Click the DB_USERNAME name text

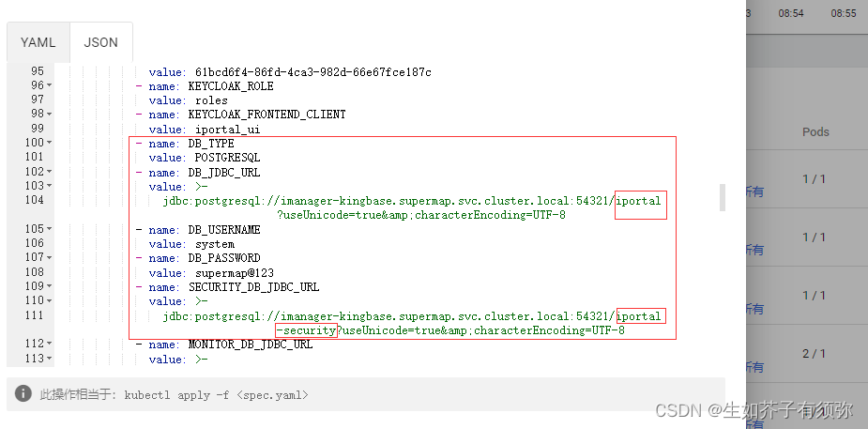coord(224,230)
